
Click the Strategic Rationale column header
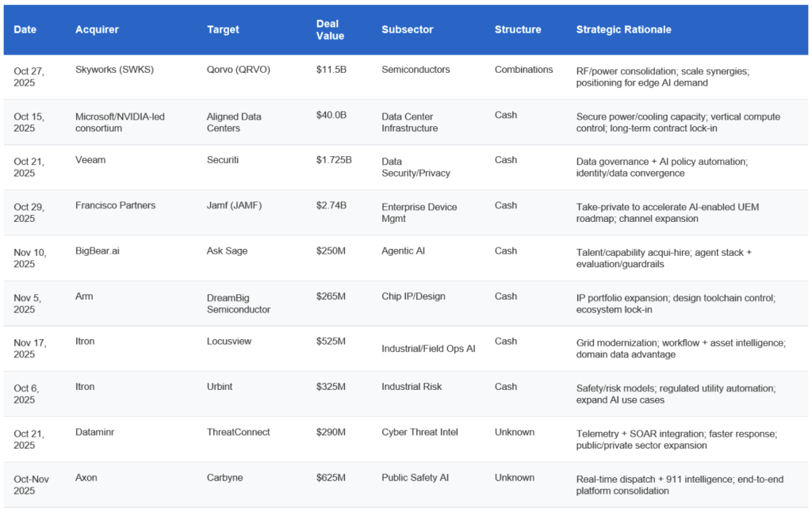click(x=623, y=29)
